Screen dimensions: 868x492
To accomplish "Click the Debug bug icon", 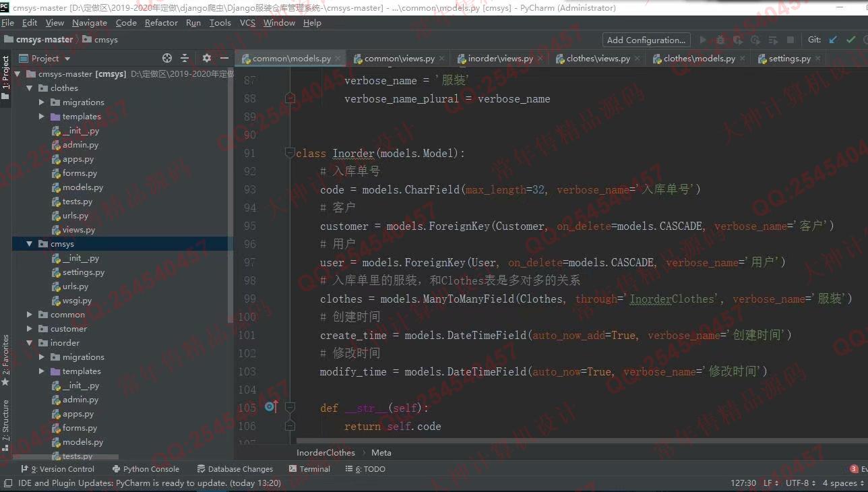I will (x=720, y=40).
